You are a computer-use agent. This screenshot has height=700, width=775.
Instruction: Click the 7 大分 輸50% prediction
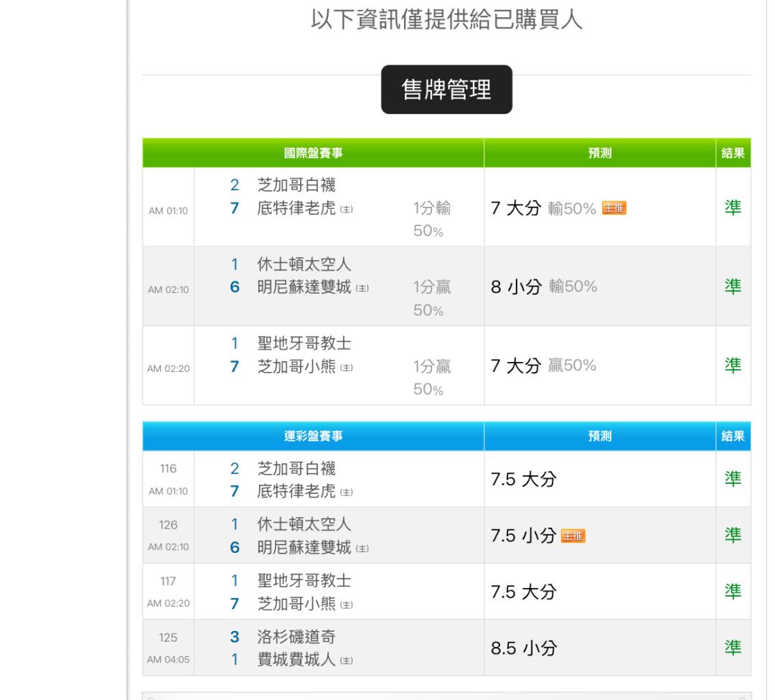tap(543, 208)
